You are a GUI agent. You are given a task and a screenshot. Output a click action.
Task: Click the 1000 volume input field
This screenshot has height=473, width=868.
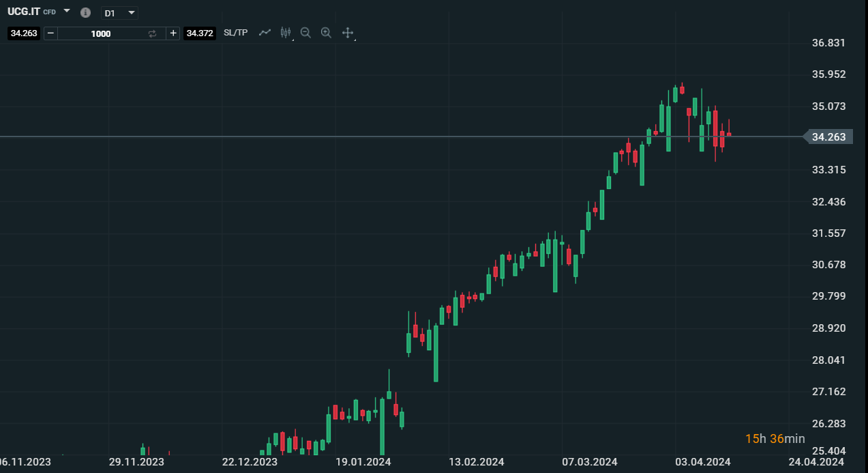[101, 33]
